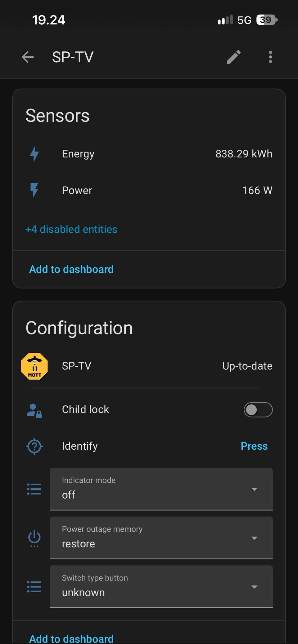Expand the Power outage memory dropdown
298x644 pixels.
(161, 538)
